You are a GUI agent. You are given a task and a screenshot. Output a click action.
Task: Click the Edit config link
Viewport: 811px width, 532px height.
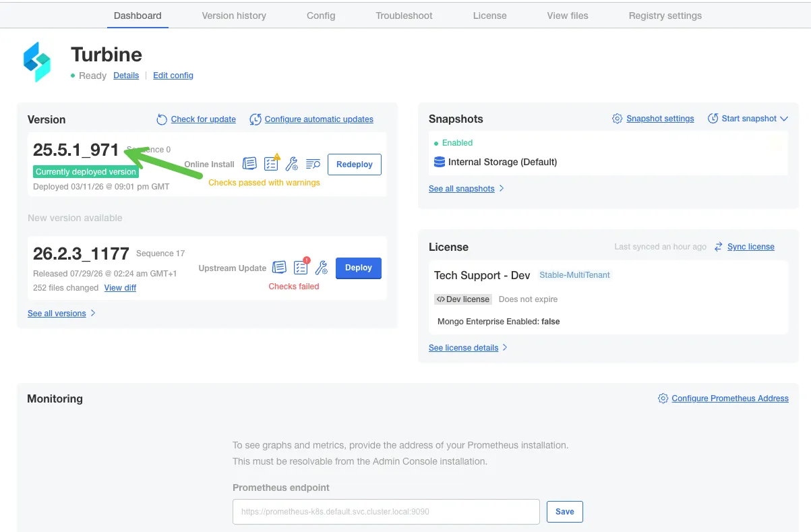click(x=173, y=76)
